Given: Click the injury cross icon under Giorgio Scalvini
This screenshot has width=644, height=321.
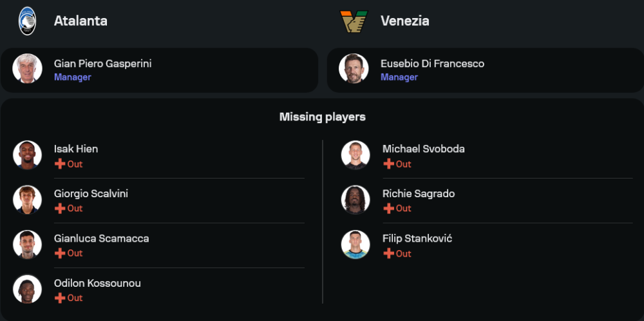Looking at the screenshot, I should click(60, 208).
